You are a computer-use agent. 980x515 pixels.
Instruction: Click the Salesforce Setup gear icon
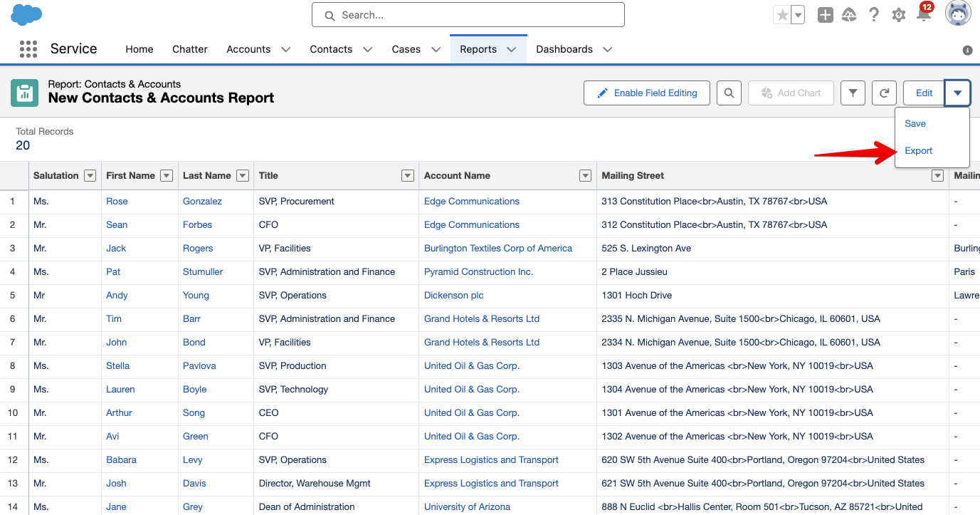898,14
